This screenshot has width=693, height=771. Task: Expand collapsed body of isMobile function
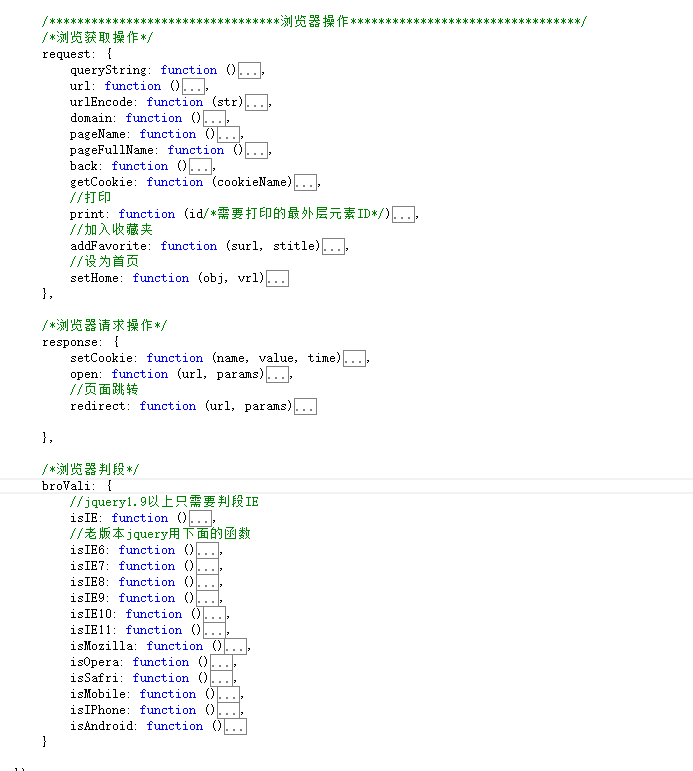(x=228, y=695)
